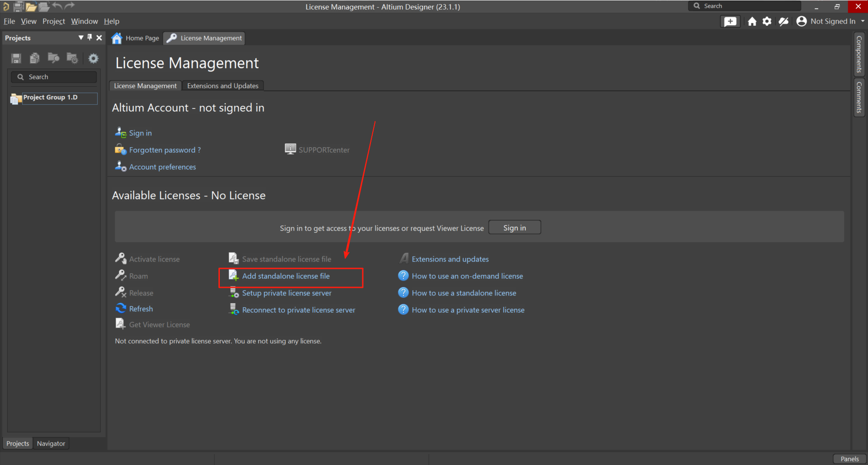Open the Project menu

[x=54, y=21]
